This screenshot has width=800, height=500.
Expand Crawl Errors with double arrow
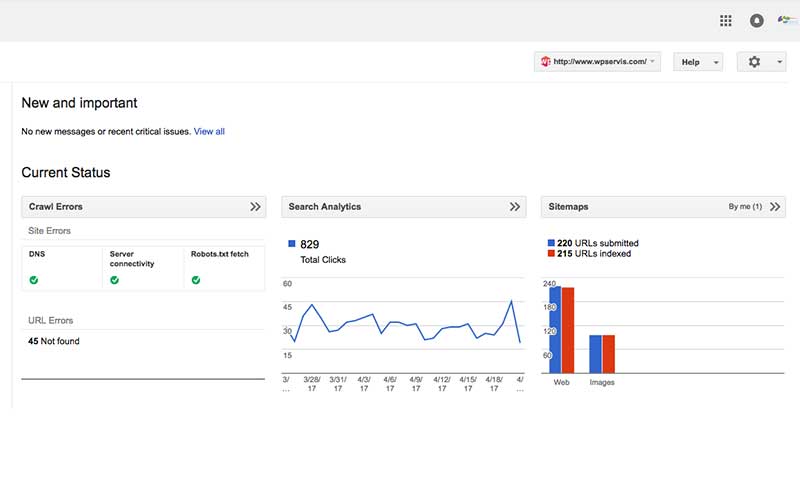click(255, 207)
